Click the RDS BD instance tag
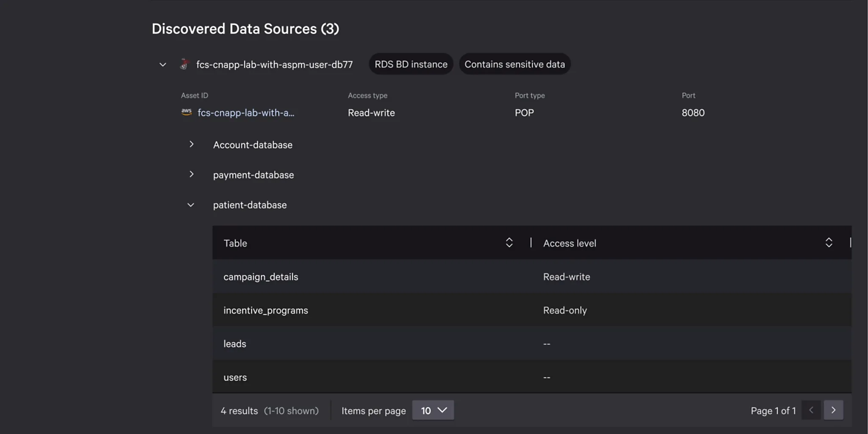The height and width of the screenshot is (434, 868). [411, 64]
